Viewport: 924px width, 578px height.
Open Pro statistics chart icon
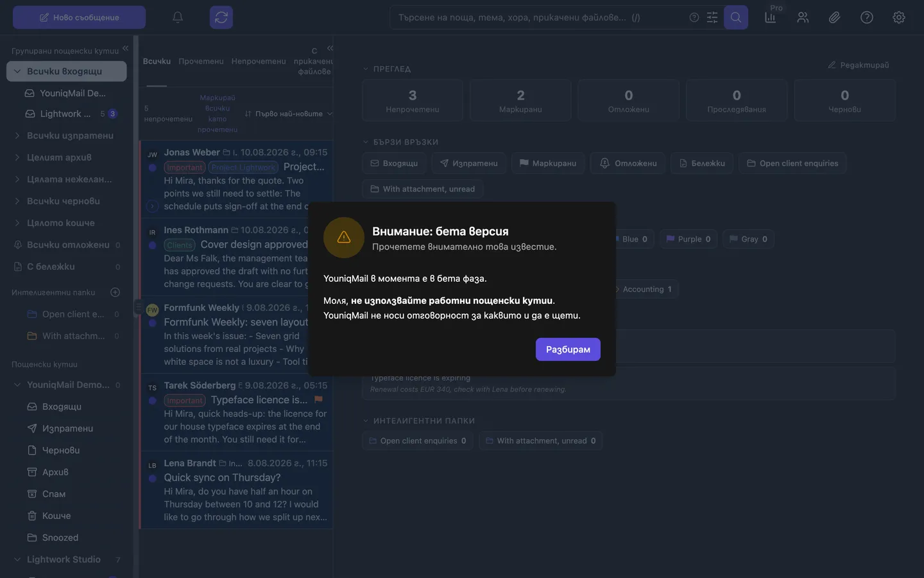pos(771,17)
